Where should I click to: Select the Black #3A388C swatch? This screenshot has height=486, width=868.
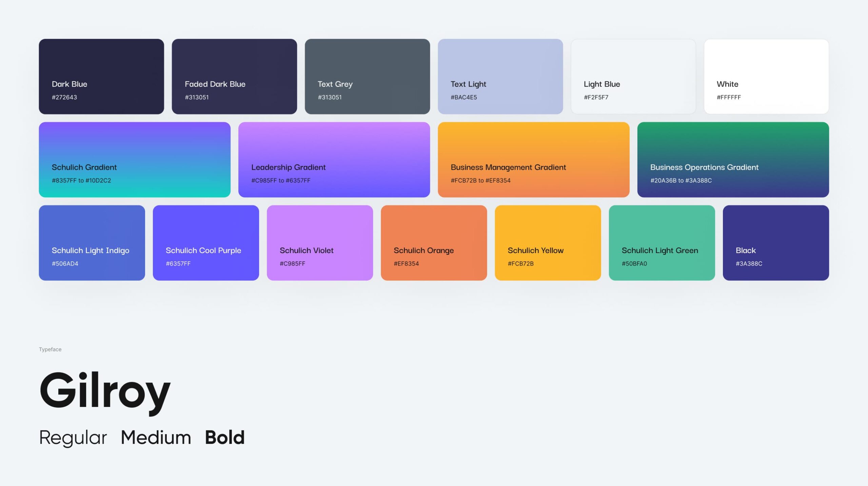click(776, 243)
